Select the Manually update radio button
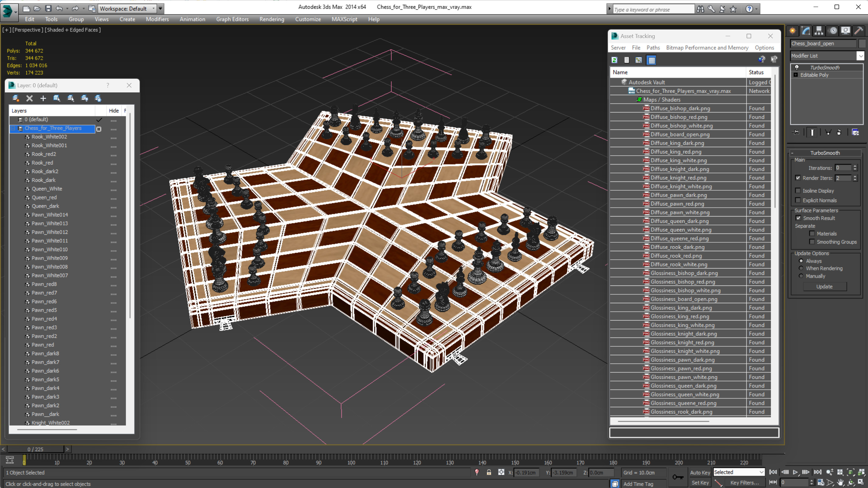This screenshot has height=488, width=868. coord(801,276)
